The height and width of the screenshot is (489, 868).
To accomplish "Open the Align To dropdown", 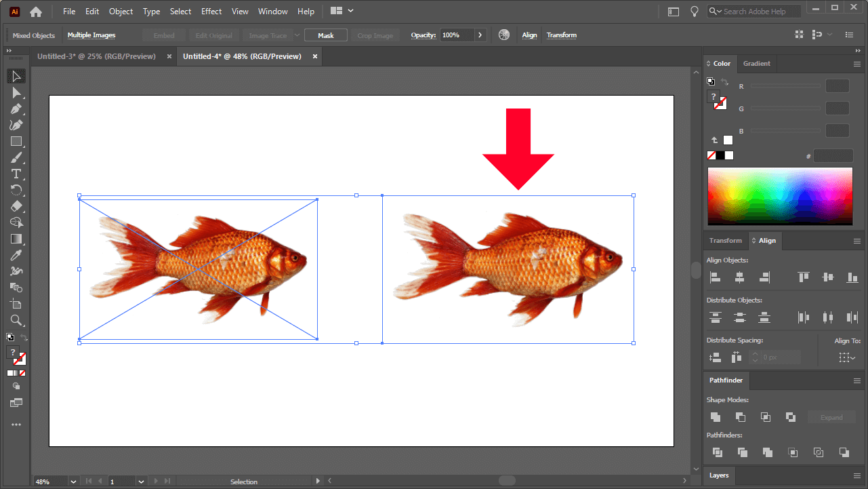I will coord(847,357).
